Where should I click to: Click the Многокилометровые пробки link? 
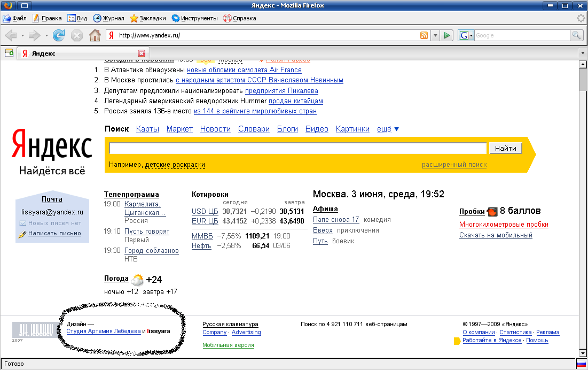click(x=504, y=225)
